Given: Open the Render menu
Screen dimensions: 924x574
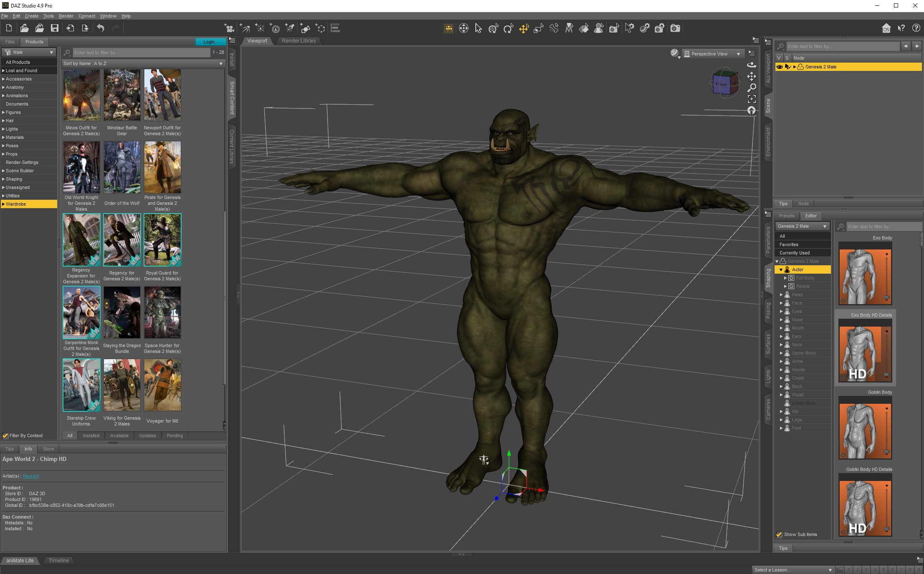Looking at the screenshot, I should point(66,16).
